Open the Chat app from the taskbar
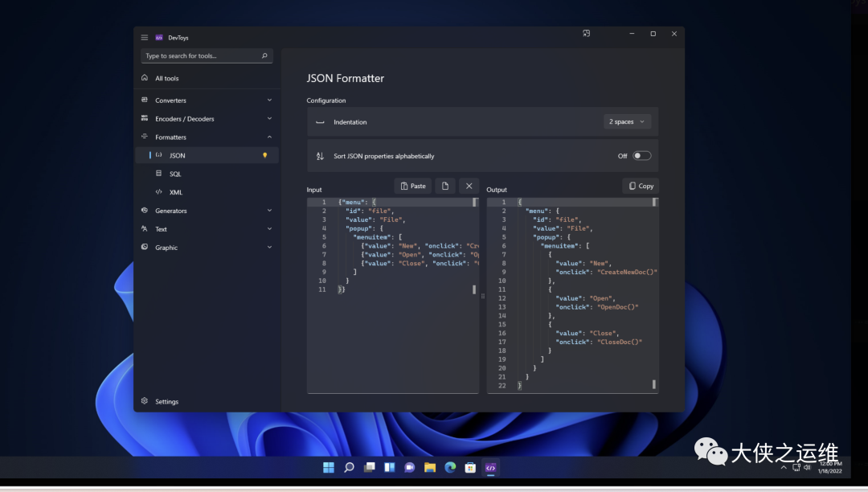 point(410,468)
